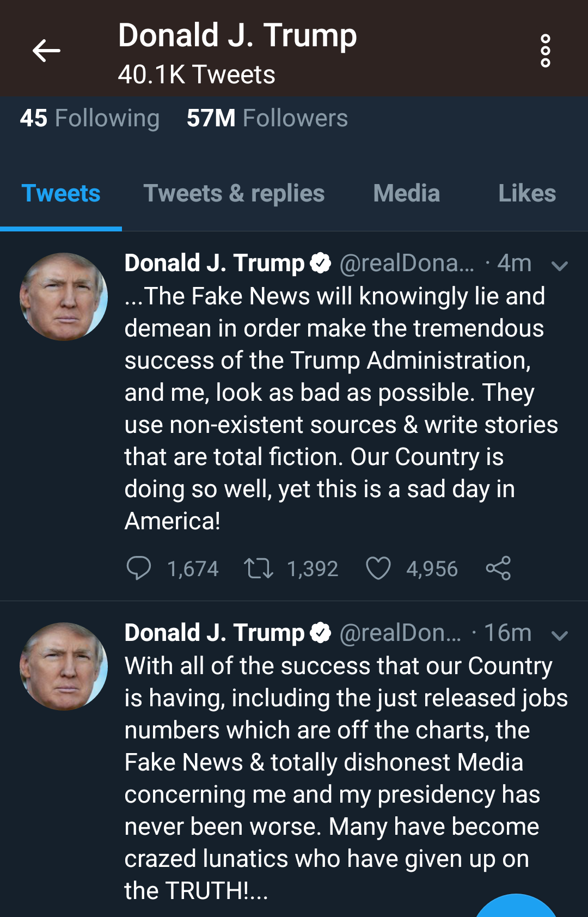Click verified badge on the 4m tweet

pyautogui.click(x=320, y=263)
